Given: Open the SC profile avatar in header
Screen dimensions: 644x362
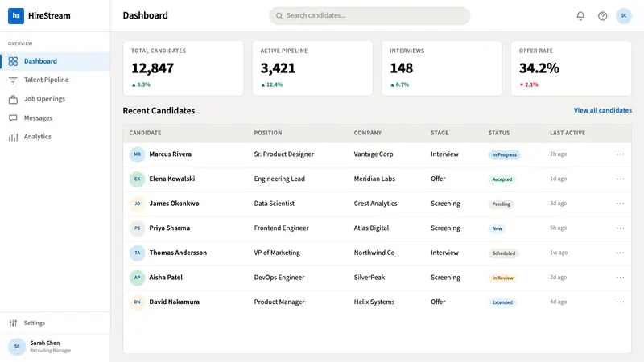Looking at the screenshot, I should click(623, 15).
